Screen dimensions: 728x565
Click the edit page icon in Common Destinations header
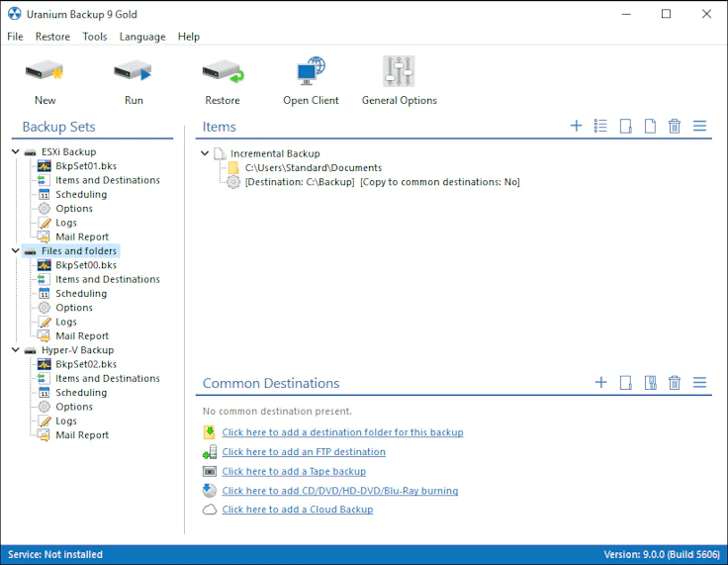(626, 382)
